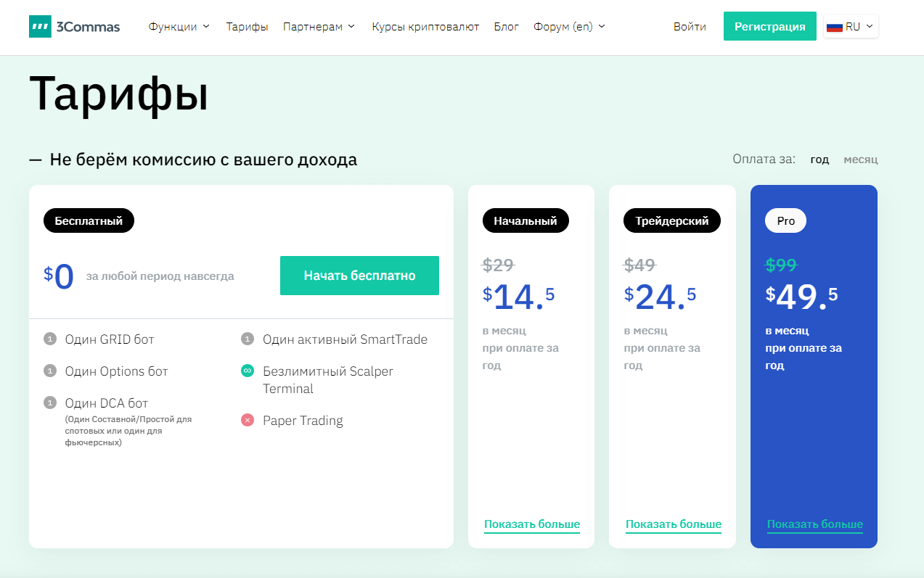Click the infinity icon beside Scalper Terminal
Image resolution: width=924 pixels, height=578 pixels.
point(248,371)
